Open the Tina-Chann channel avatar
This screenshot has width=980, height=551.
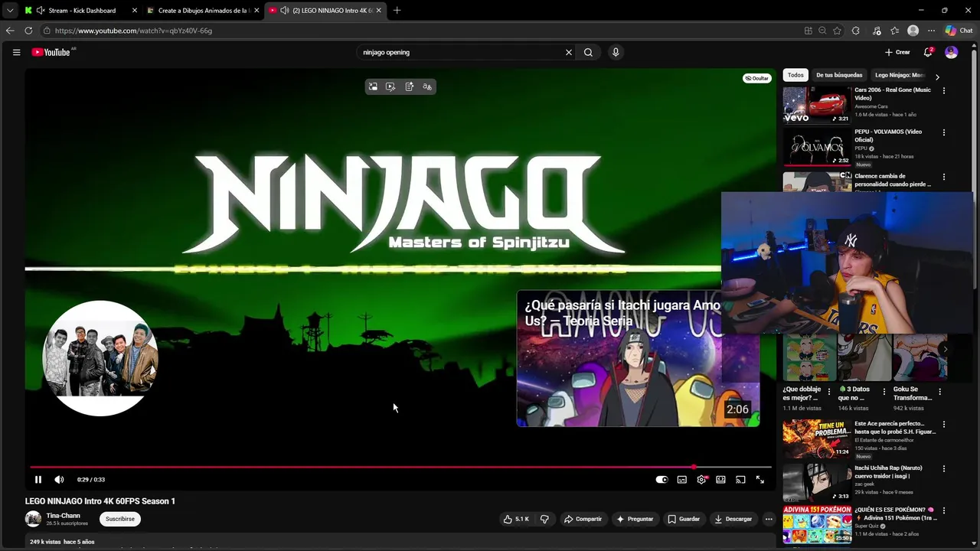pos(33,519)
